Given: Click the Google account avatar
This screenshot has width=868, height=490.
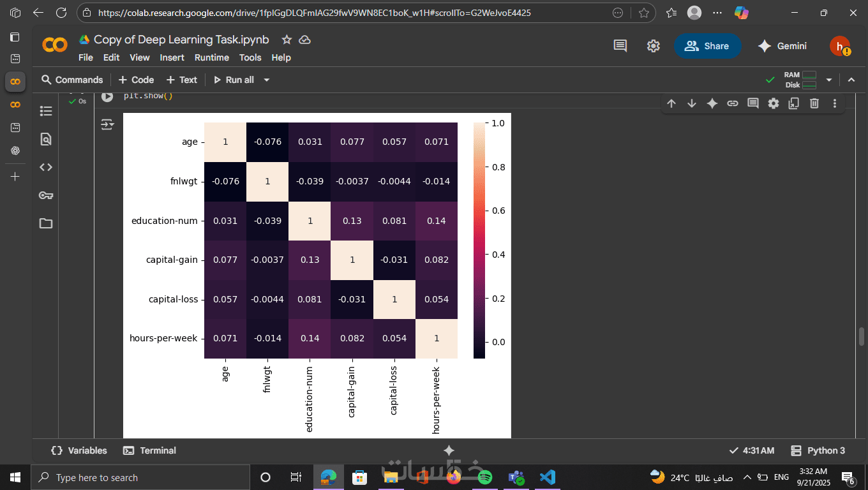Looking at the screenshot, I should click(x=840, y=46).
